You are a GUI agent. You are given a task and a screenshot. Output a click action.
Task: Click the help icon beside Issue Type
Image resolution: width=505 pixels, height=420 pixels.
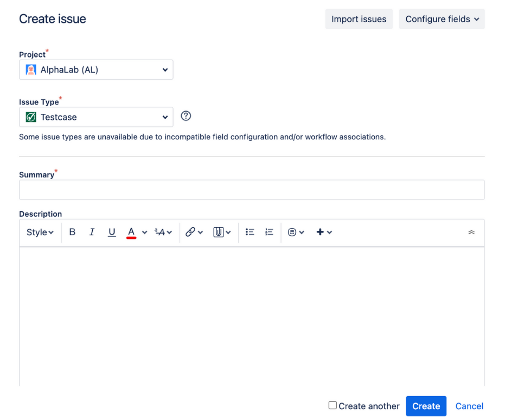186,116
